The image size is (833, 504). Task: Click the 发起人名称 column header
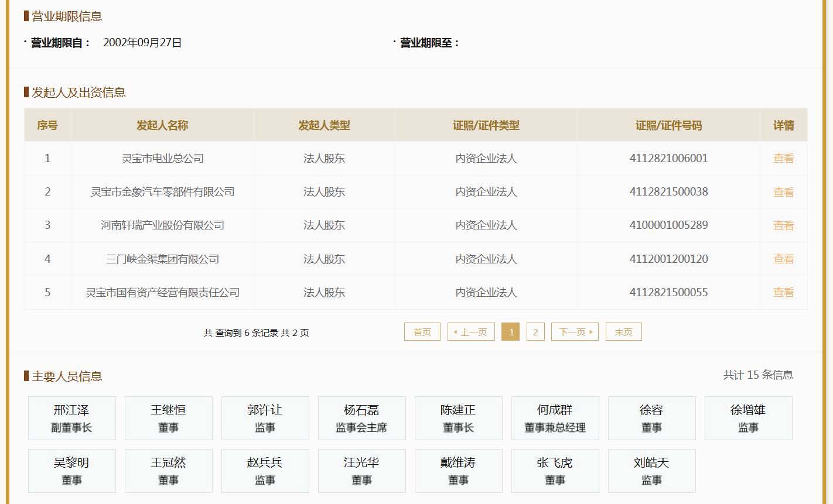click(x=162, y=125)
